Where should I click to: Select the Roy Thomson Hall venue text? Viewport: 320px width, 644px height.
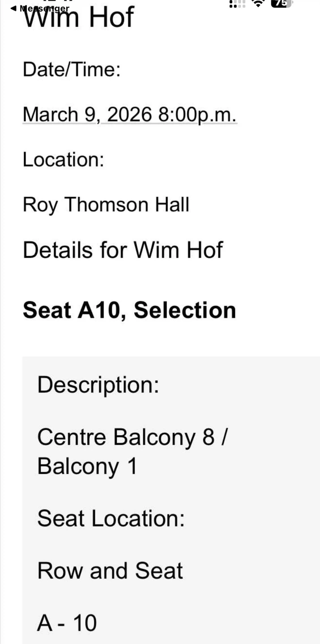pyautogui.click(x=106, y=205)
